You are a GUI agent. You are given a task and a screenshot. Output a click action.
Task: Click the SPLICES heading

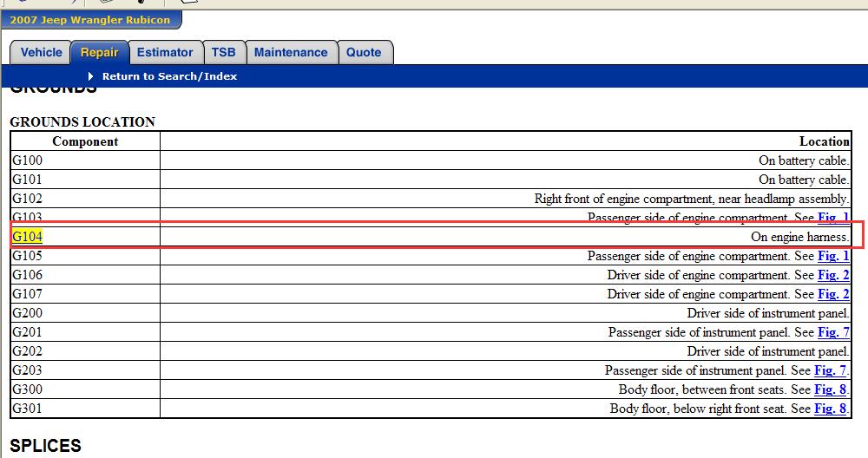(x=45, y=446)
